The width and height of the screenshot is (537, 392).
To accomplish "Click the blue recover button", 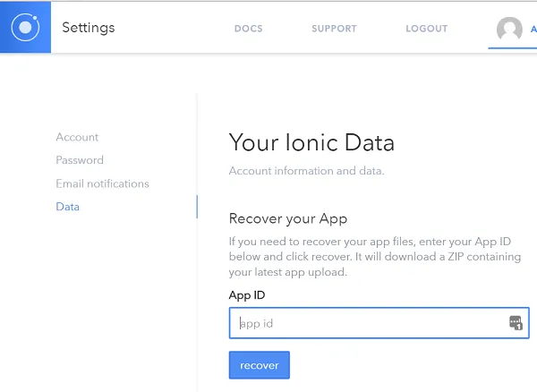I will click(259, 365).
